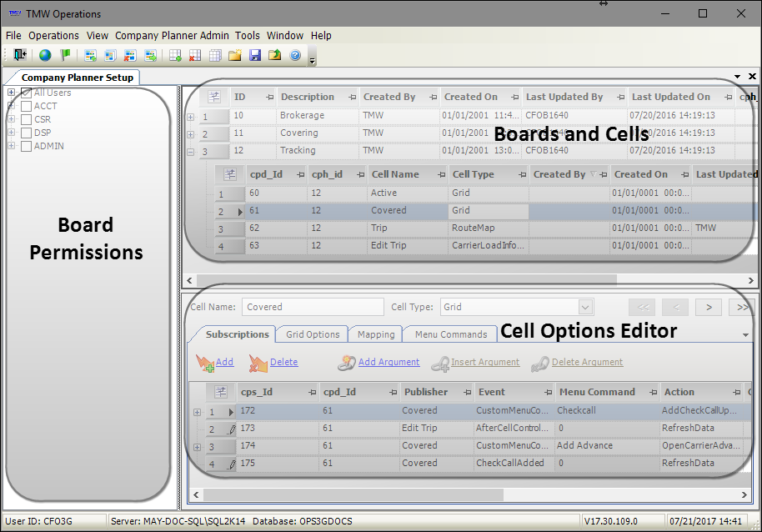This screenshot has height=532, width=762.
Task: Click the Save icon in the toolbar
Action: pos(254,56)
